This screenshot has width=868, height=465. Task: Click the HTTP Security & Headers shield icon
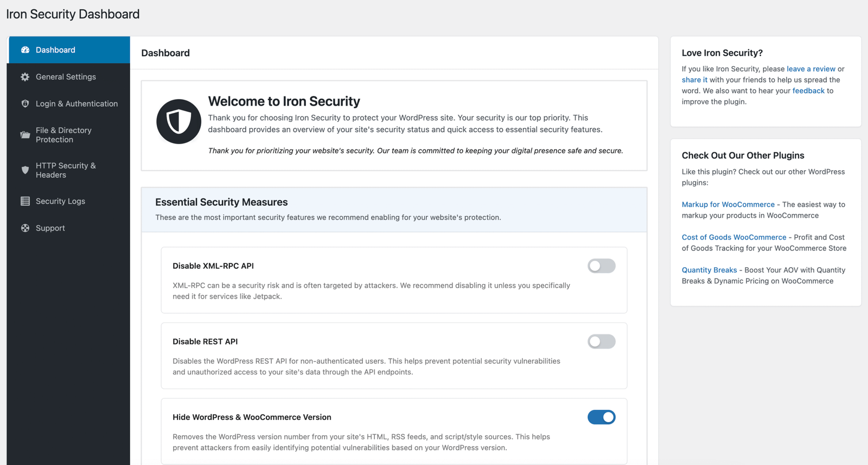[x=25, y=170]
